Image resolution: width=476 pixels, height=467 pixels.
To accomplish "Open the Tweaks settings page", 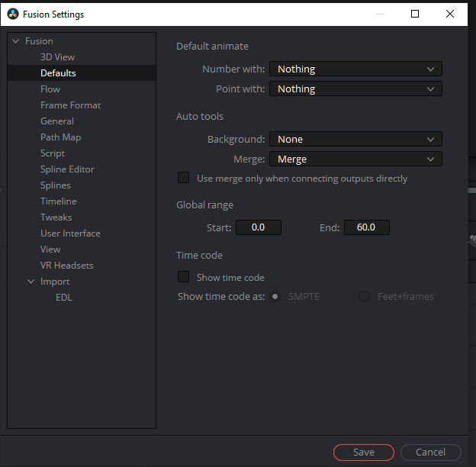I will (x=56, y=217).
